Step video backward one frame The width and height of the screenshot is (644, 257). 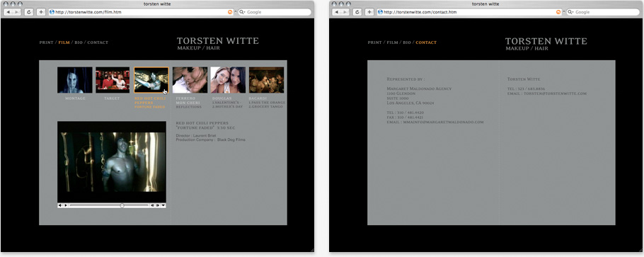point(152,205)
